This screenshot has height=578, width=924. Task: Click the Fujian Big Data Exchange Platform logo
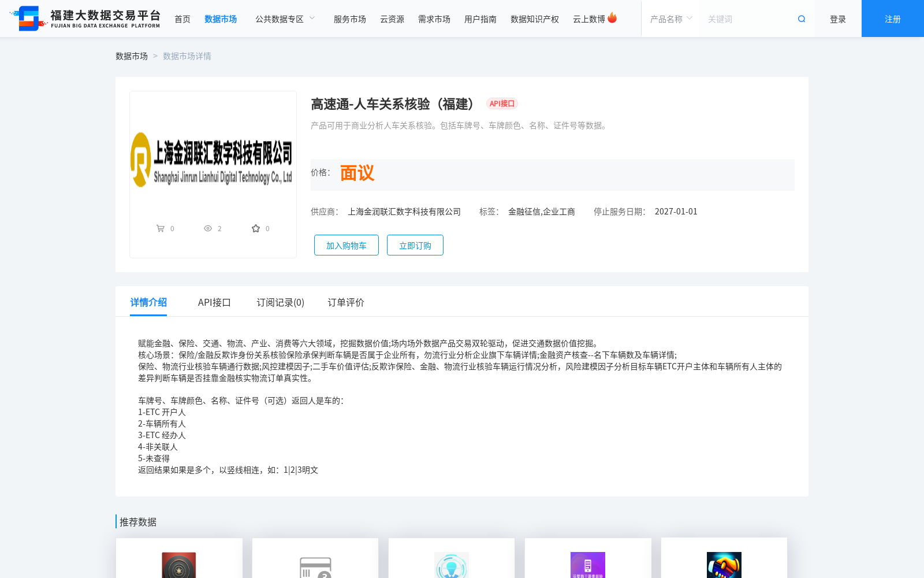85,18
